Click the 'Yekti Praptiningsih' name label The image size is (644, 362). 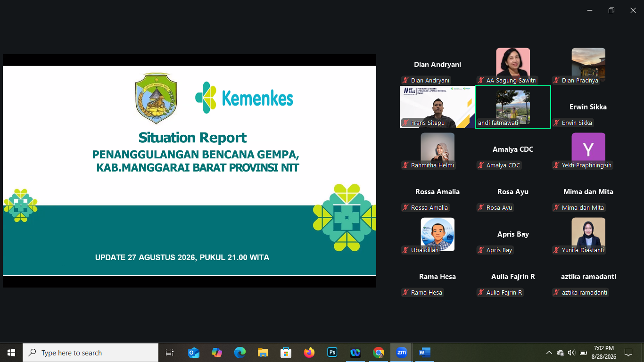(586, 165)
